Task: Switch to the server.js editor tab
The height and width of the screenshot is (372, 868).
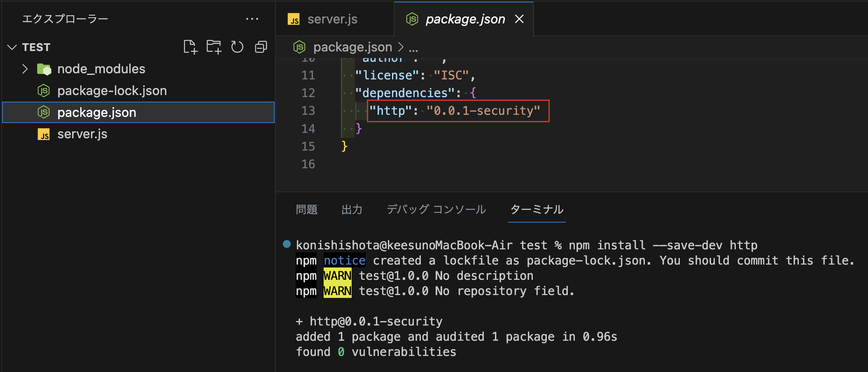Action: point(332,19)
